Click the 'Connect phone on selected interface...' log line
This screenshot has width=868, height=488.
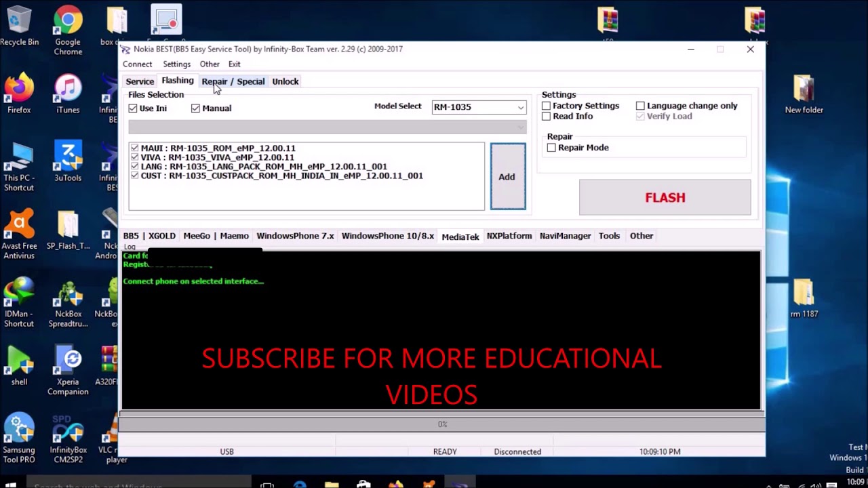(193, 281)
